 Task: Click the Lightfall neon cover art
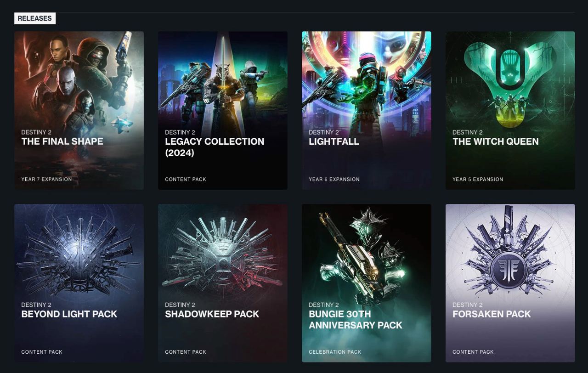(x=366, y=78)
